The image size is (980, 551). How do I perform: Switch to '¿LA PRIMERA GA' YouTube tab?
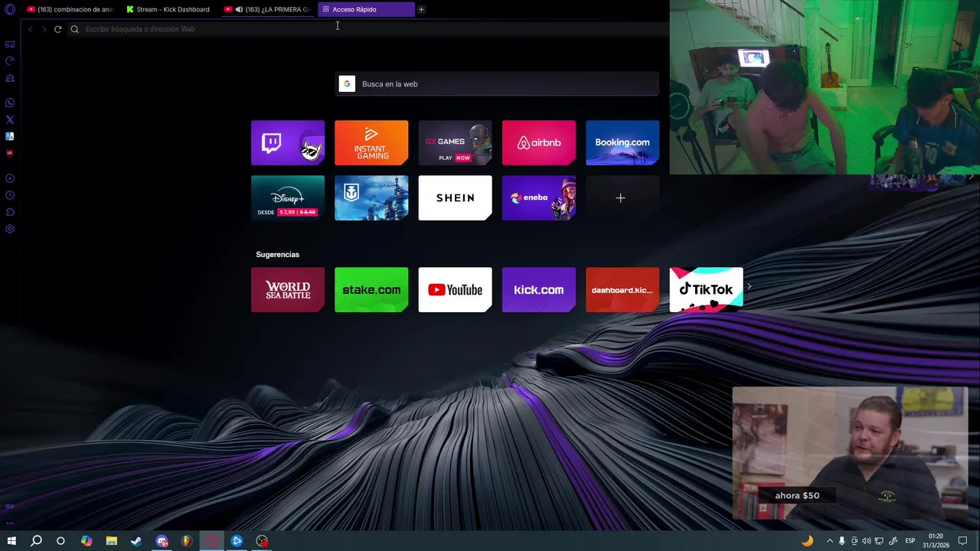tap(267, 9)
